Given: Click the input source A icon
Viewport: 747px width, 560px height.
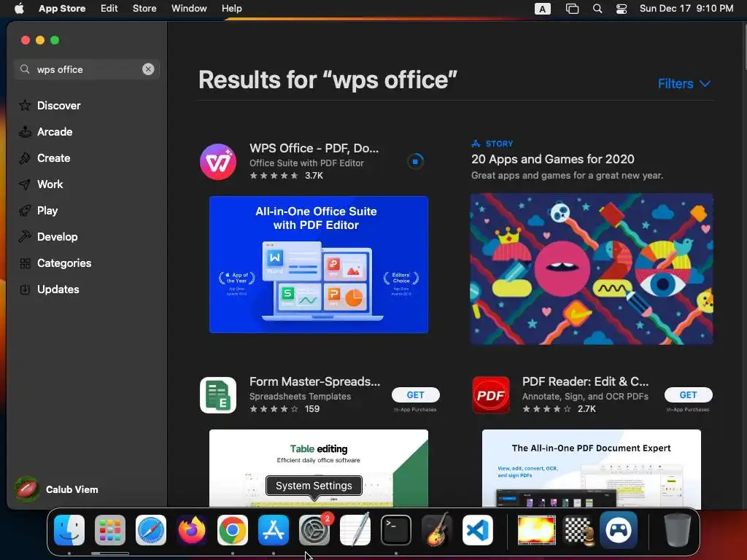Looking at the screenshot, I should (x=543, y=9).
